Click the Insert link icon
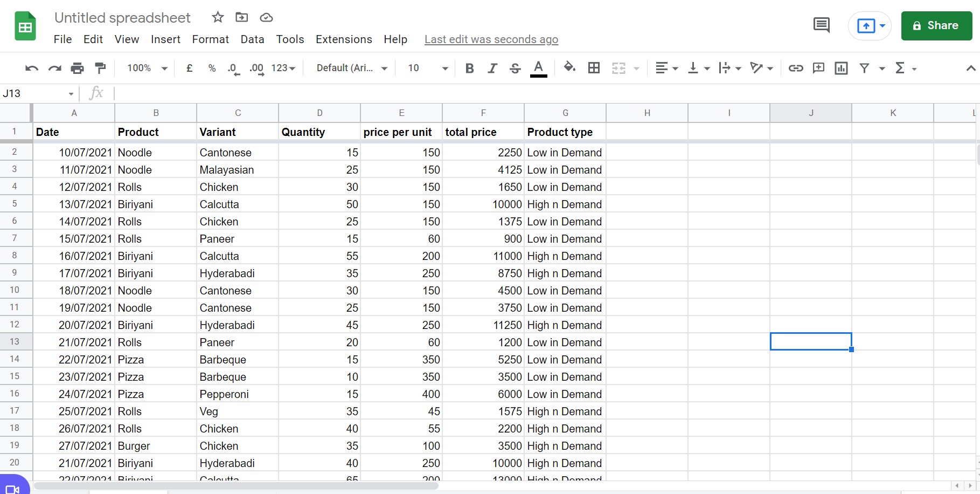The width and height of the screenshot is (980, 494). coord(796,68)
